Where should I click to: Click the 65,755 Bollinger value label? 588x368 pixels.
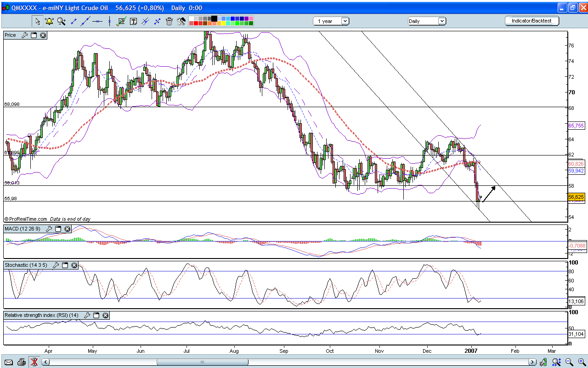point(576,126)
